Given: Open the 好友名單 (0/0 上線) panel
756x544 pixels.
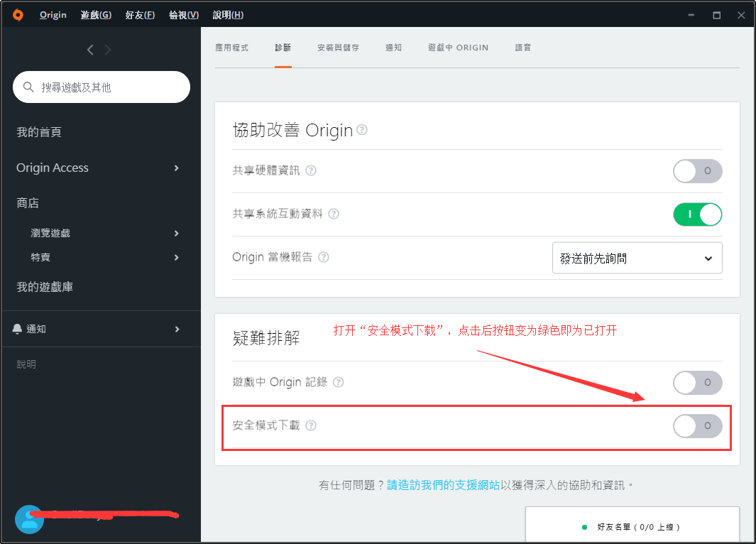Looking at the screenshot, I should 632,525.
